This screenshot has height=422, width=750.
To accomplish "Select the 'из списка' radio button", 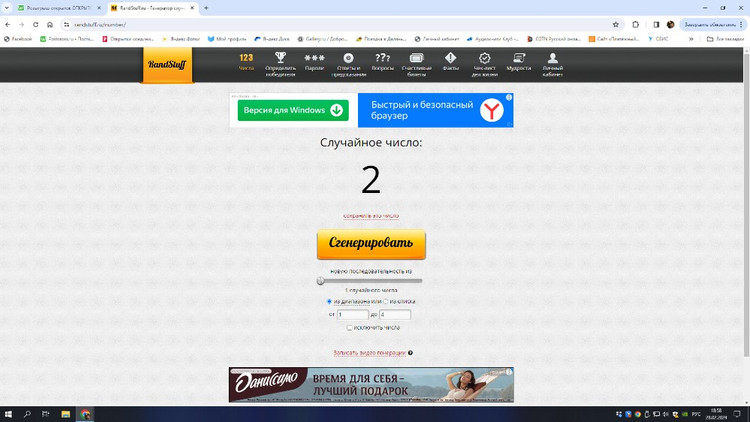I will pos(386,301).
